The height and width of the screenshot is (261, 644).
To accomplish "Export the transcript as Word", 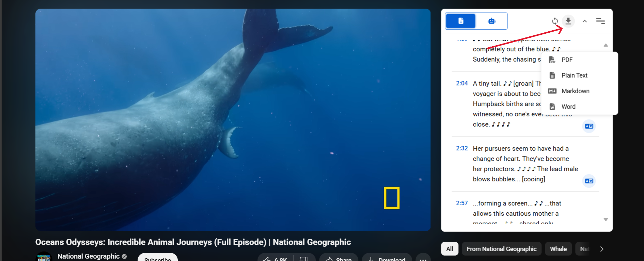I will (x=568, y=107).
